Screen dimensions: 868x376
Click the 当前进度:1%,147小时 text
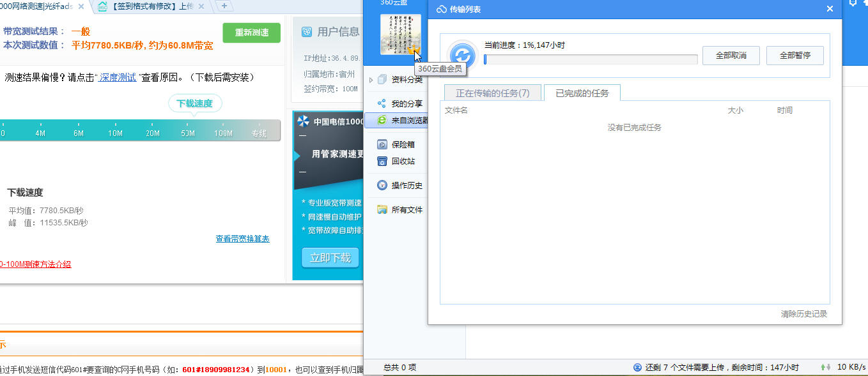tap(524, 45)
